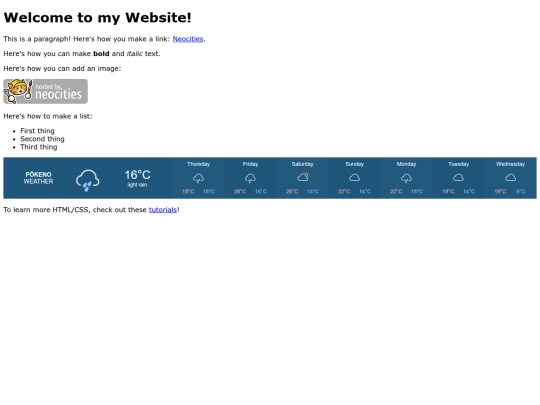The width and height of the screenshot is (540, 405).
Task: Click 'Second thing' list item
Action: click(x=42, y=139)
